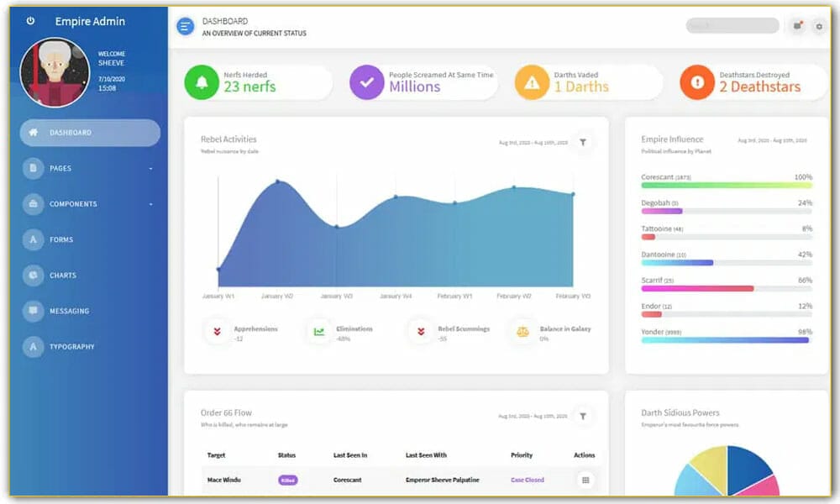Open notifications using the top-right bell icon
This screenshot has height=504, width=840.
[797, 26]
